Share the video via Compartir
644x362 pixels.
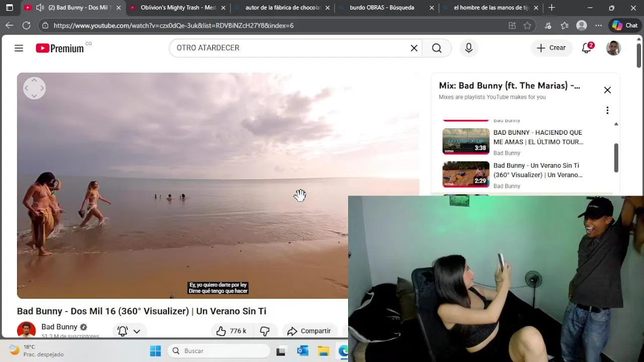309,331
